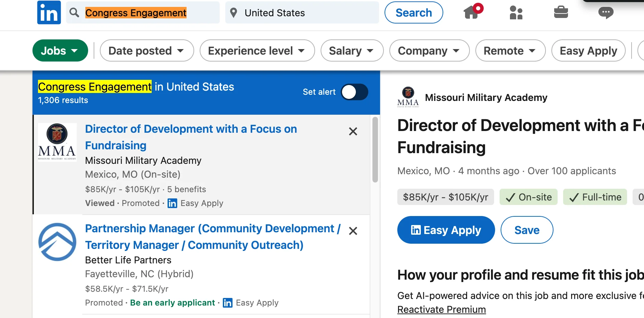Image resolution: width=644 pixels, height=318 pixels.
Task: Click the Congress Engagement search field
Action: point(143,12)
